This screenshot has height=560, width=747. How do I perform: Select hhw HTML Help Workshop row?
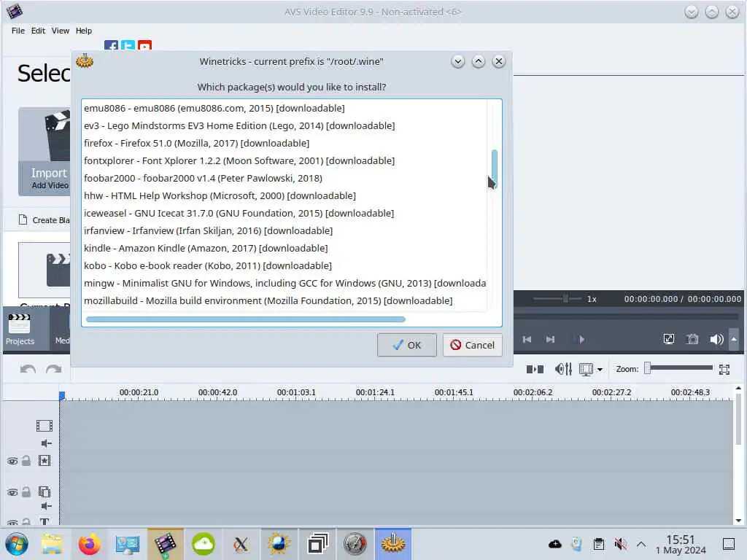[x=285, y=195]
